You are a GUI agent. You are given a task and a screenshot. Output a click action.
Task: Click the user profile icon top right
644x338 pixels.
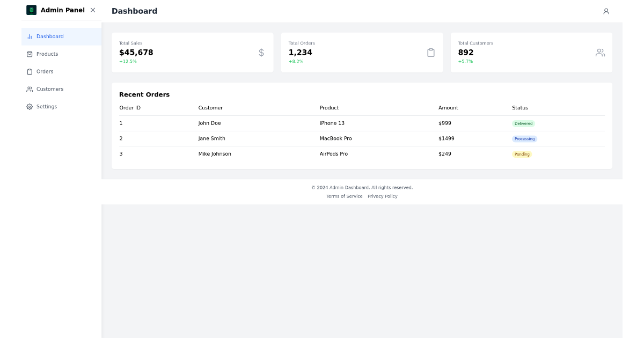pos(606,11)
